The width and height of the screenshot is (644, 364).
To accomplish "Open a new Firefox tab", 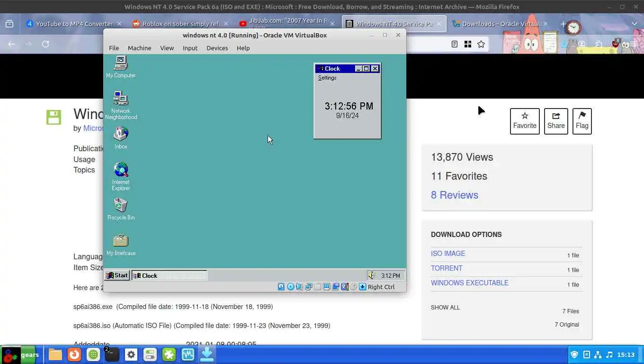I will coord(563,24).
